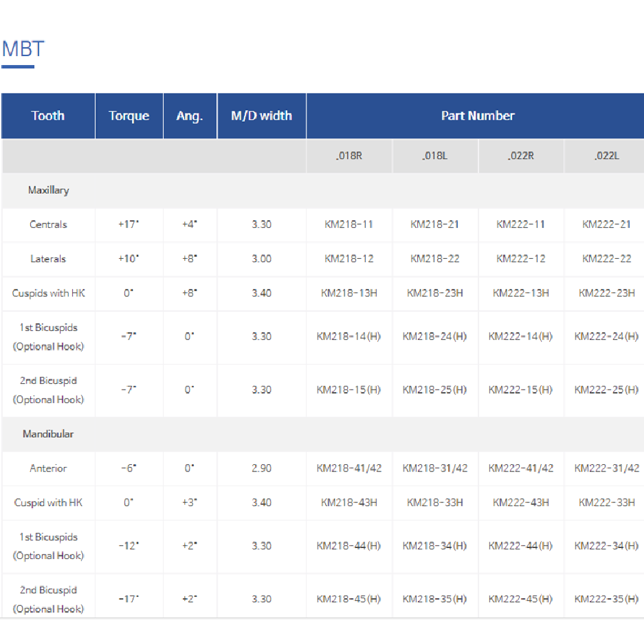Click the Cuspids with HK row label
Viewport: 644px width, 644px height.
[48, 293]
